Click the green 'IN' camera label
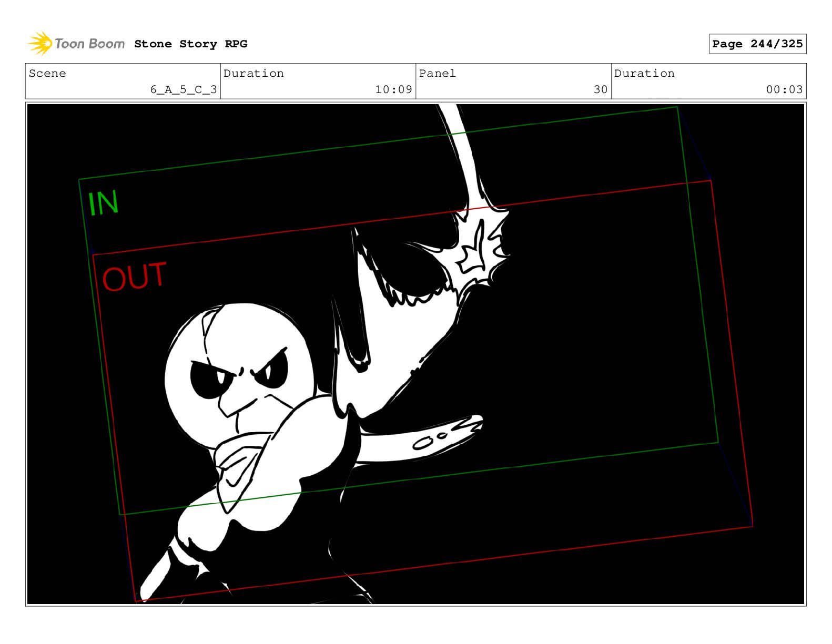This screenshot has height=644, width=832. (x=103, y=203)
